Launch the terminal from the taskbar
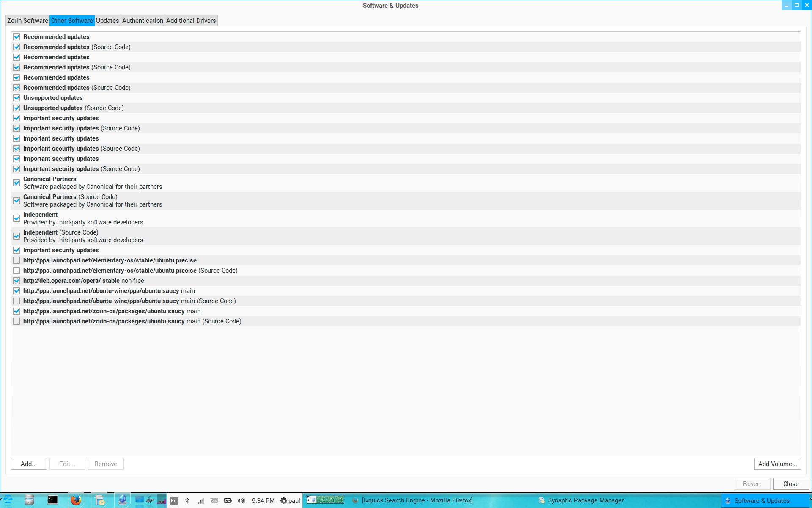The image size is (812, 508). click(52, 500)
